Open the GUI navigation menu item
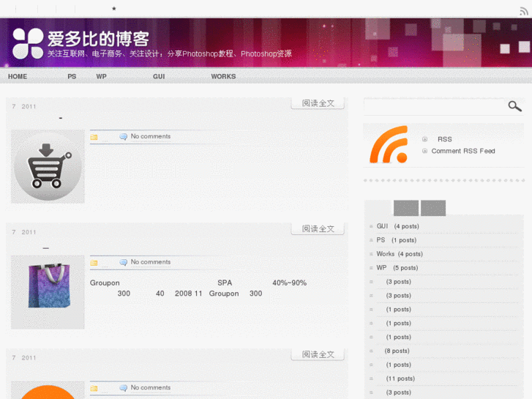Image resolution: width=532 pixels, height=399 pixels. (x=159, y=76)
